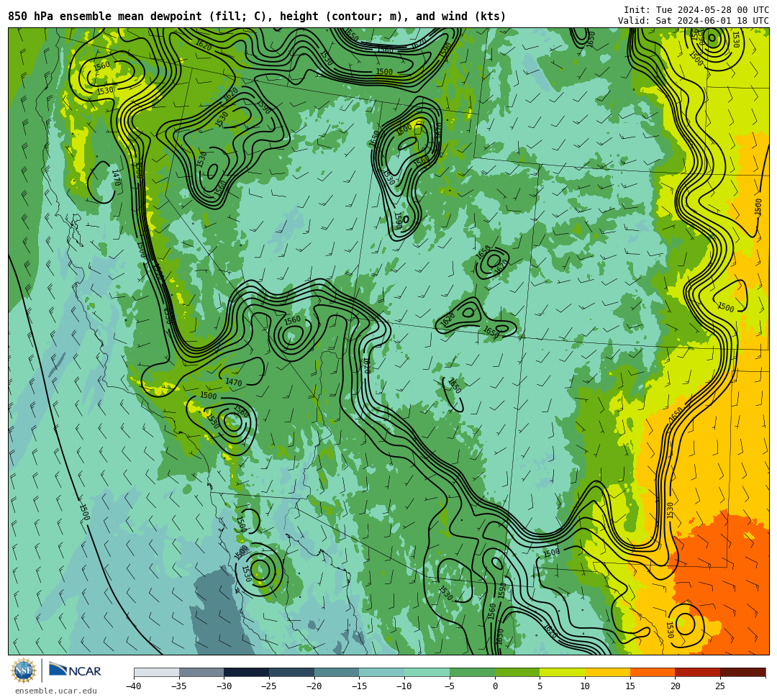
Task: Click the Valid: Sat 2024-06-01 18 UTC text
Action: point(694,20)
